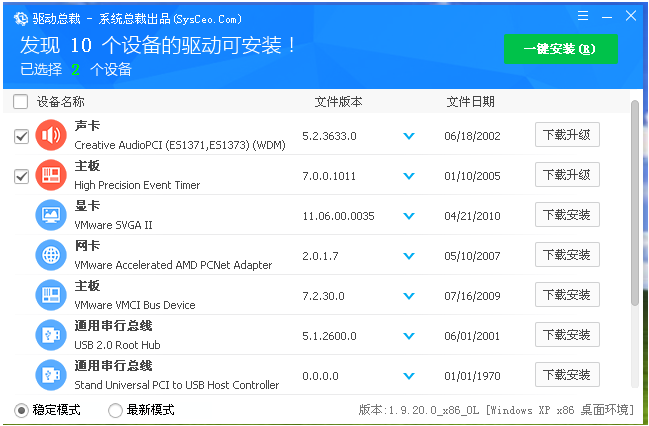Click 下载安装 for VMware SVGA II

(x=567, y=214)
